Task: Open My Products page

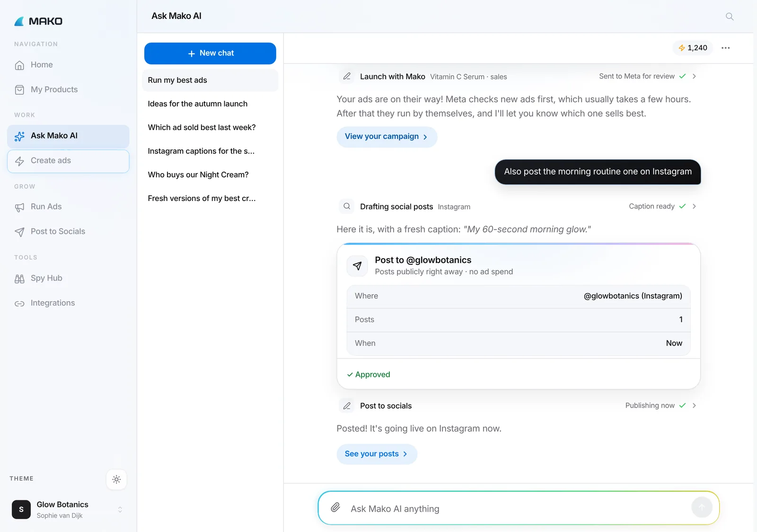Action: coord(68,89)
